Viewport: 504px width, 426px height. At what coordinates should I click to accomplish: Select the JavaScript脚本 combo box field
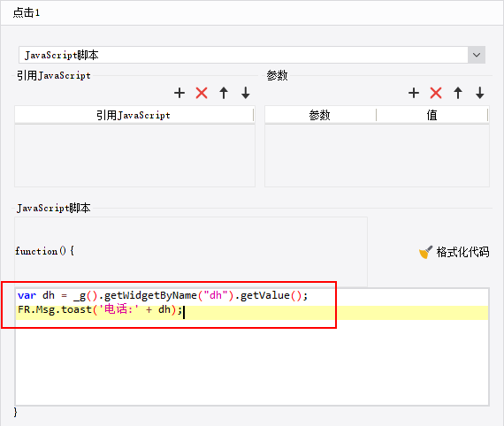click(x=243, y=55)
